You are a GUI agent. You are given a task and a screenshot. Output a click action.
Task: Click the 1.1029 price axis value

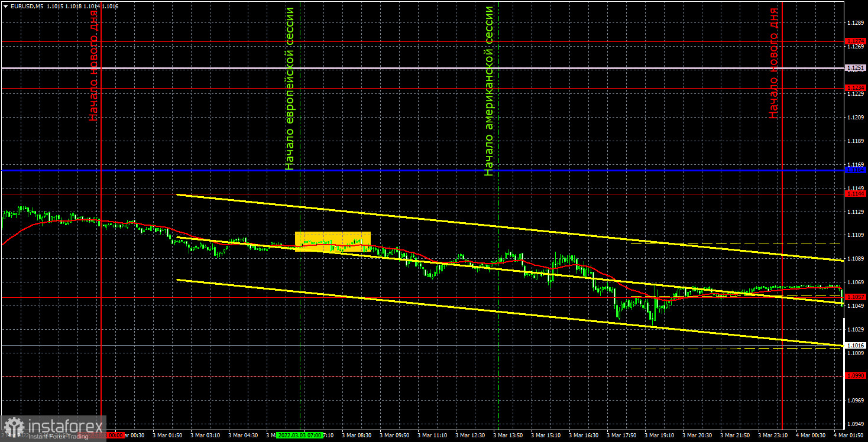pyautogui.click(x=856, y=329)
